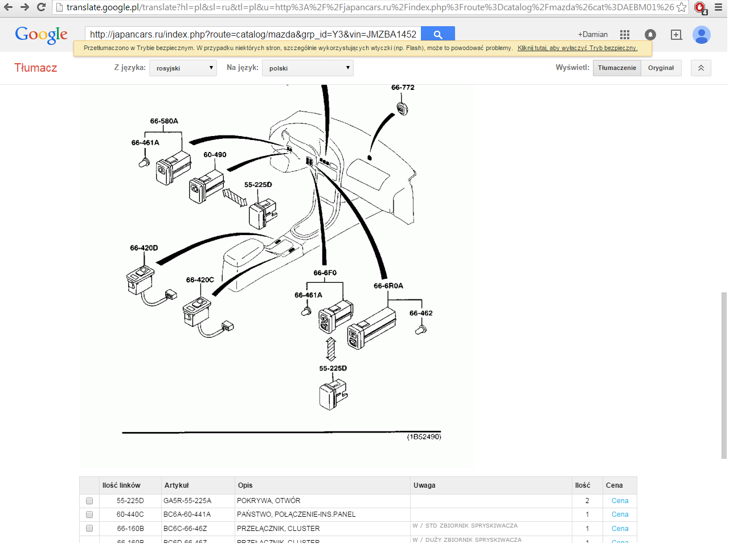Click the page vertical scrollbar thumb

click(x=724, y=376)
